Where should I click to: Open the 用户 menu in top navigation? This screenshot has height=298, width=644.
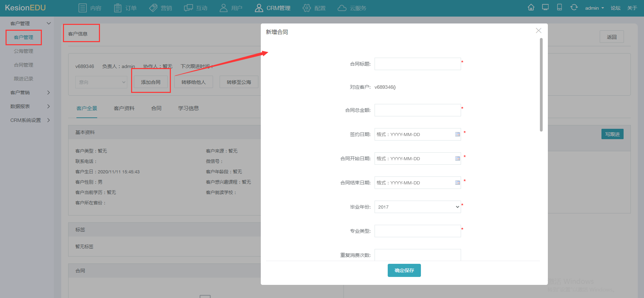point(231,8)
